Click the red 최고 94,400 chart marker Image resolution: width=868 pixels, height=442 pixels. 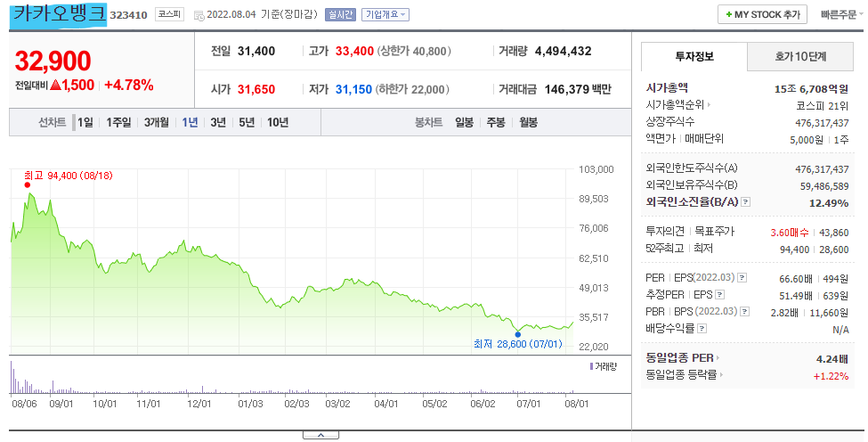(x=27, y=185)
